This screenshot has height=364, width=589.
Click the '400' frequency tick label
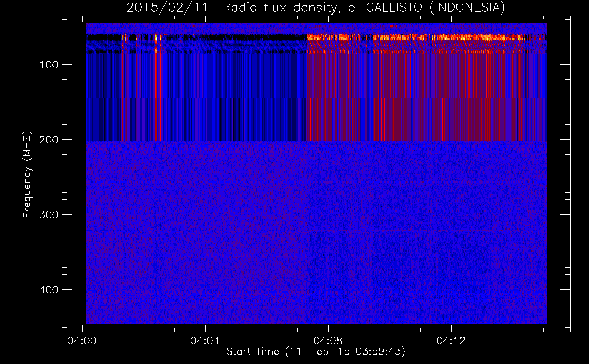49,290
